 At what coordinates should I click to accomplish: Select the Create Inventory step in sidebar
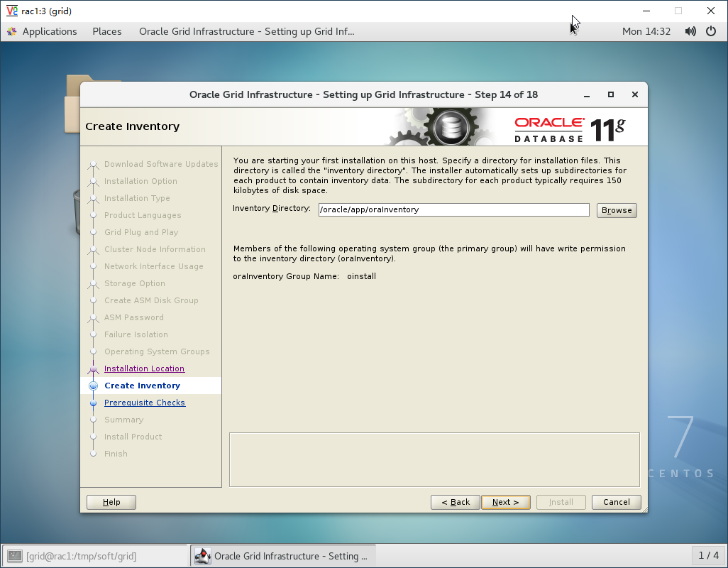coord(142,386)
